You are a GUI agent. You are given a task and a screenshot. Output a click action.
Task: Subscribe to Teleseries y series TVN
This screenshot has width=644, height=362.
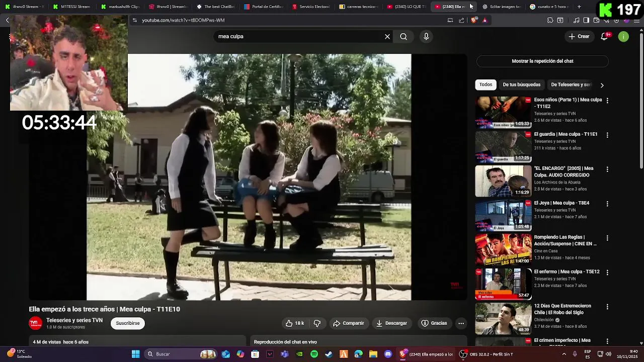[x=128, y=323]
